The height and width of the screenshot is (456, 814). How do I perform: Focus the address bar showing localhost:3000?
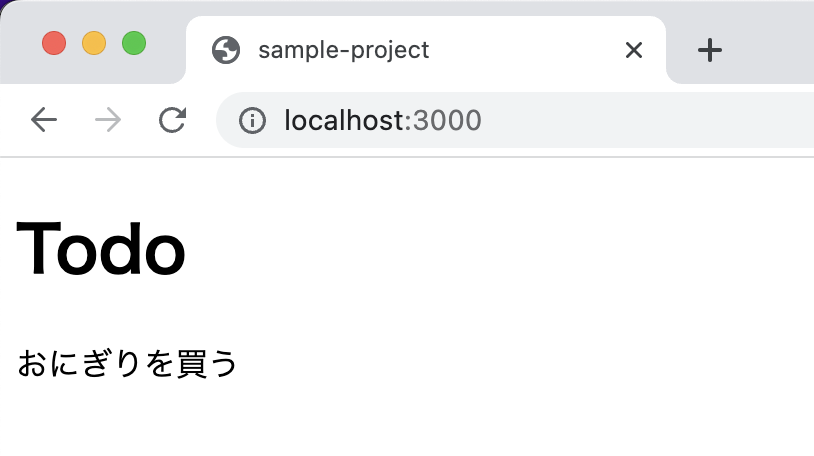click(515, 120)
